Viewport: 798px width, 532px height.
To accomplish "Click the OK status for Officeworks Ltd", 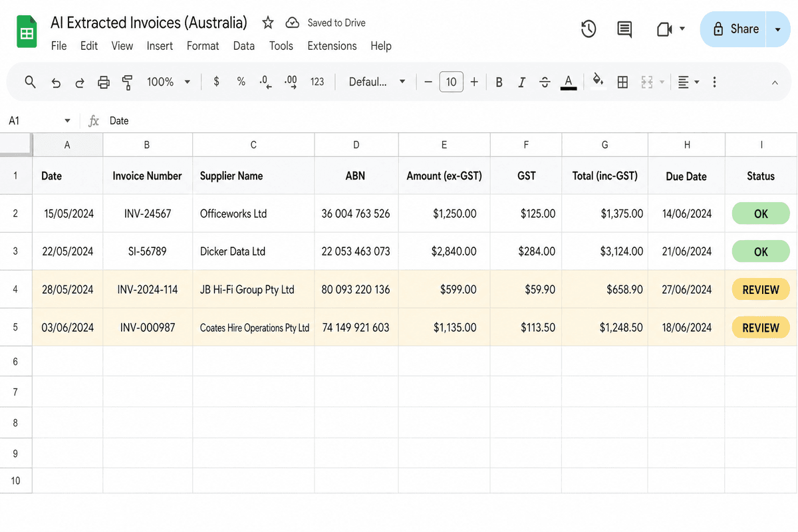I will point(761,213).
